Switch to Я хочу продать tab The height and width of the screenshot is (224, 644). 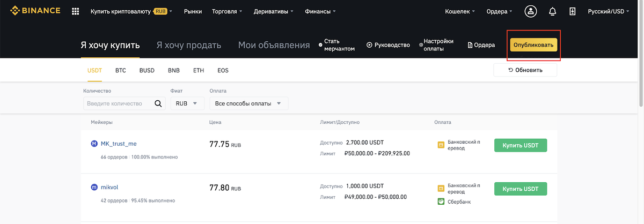(189, 45)
